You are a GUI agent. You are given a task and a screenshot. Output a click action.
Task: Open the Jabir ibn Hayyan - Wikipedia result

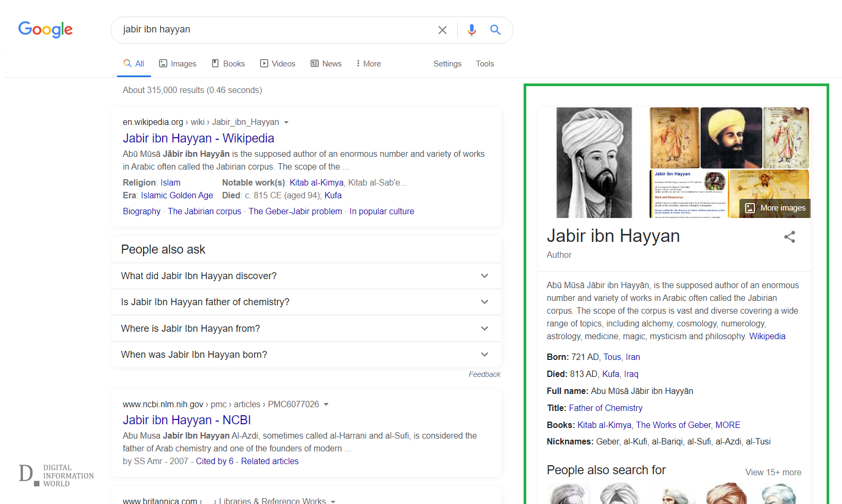(198, 138)
